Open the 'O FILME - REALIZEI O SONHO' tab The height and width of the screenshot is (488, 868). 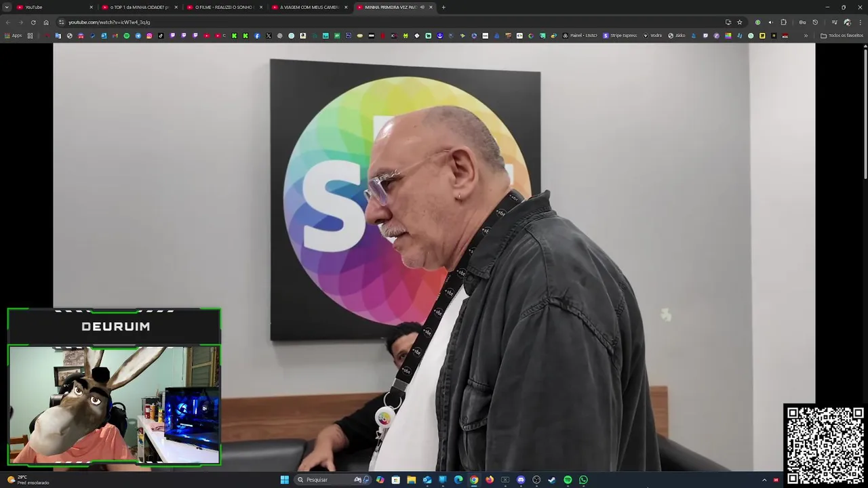point(224,7)
